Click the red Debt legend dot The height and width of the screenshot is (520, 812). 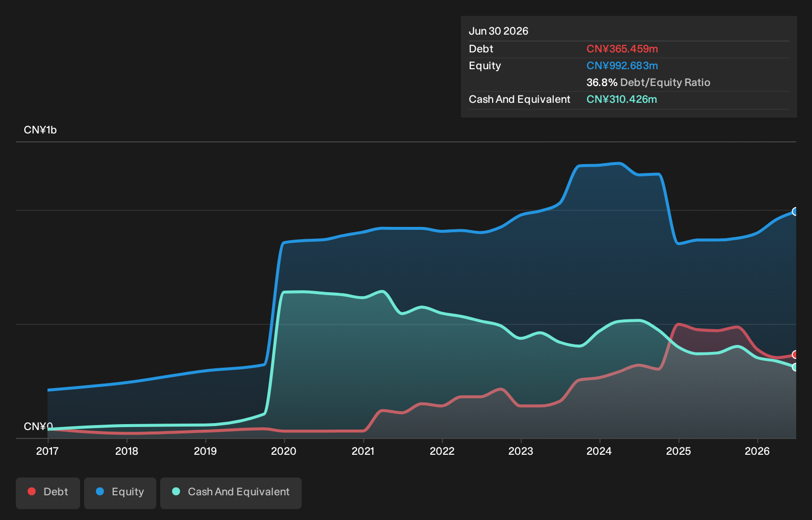point(32,491)
